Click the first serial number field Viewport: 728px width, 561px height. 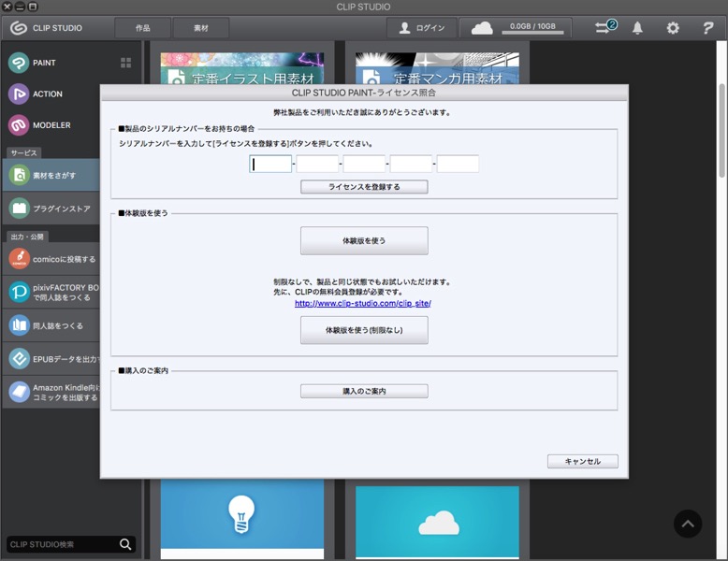(x=270, y=164)
